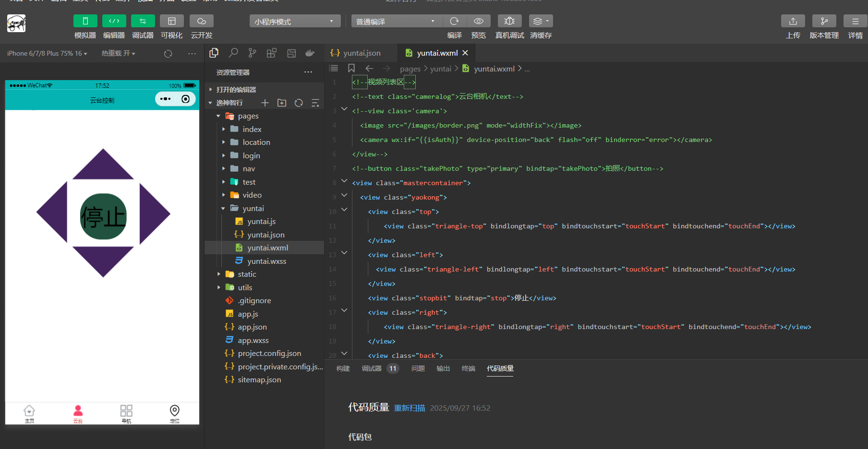
Task: Tap the mini program capsule menu dots
Action: [166, 99]
